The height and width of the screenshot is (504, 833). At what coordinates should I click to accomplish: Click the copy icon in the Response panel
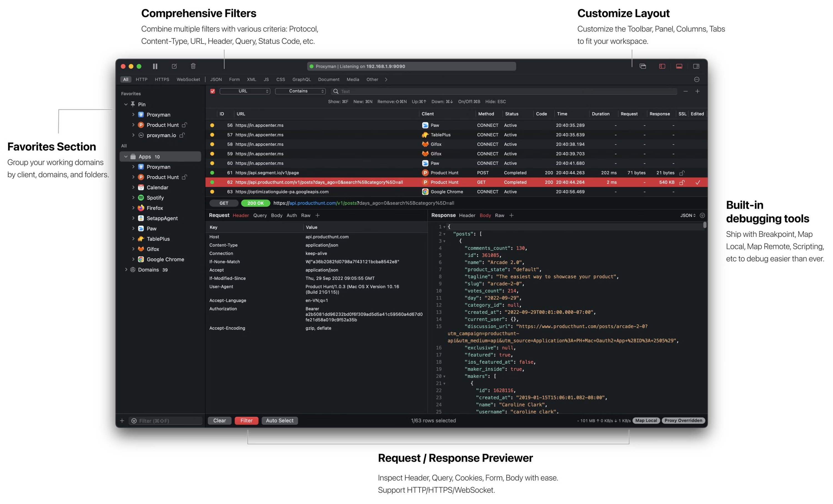tap(702, 215)
